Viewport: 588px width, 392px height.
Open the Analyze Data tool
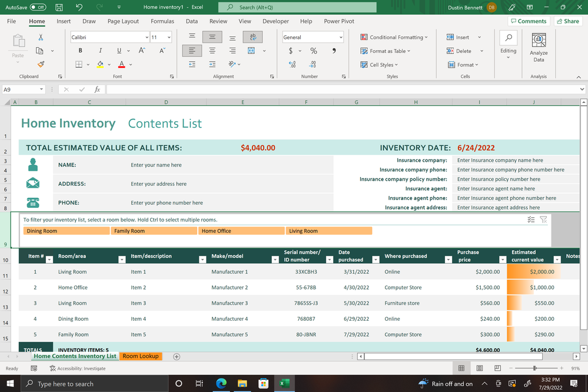(539, 48)
